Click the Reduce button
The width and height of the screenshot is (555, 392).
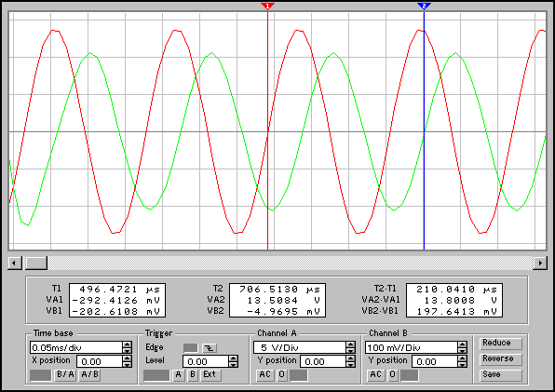[x=501, y=344]
